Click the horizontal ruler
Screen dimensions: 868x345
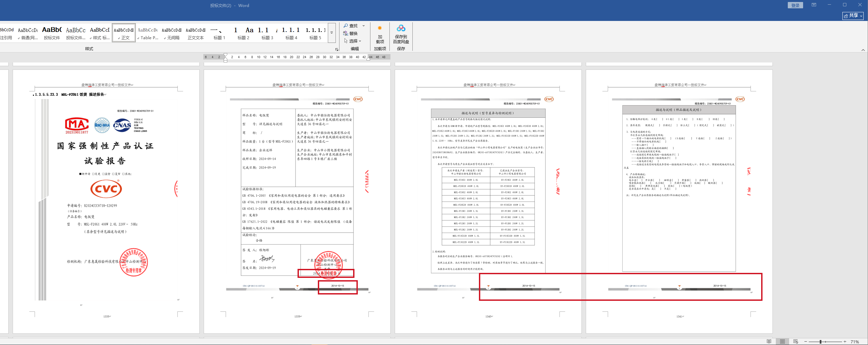click(x=297, y=57)
